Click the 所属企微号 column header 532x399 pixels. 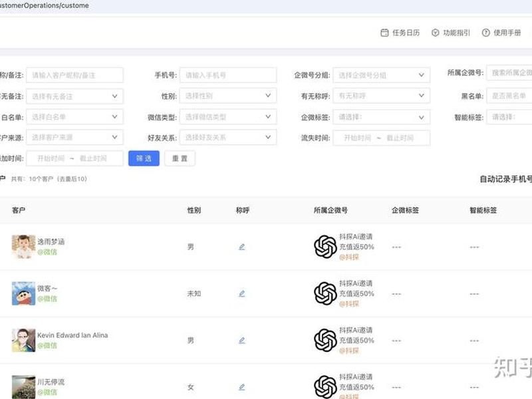331,210
